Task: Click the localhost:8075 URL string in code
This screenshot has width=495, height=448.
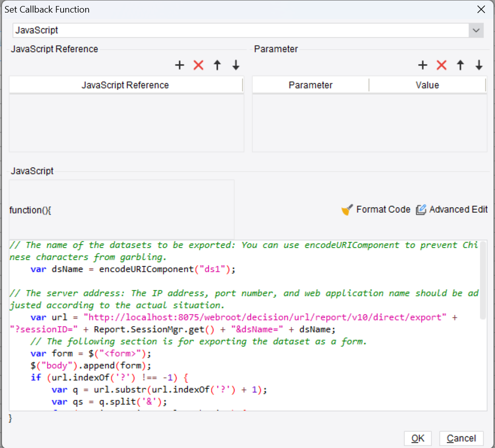Action: [x=265, y=317]
